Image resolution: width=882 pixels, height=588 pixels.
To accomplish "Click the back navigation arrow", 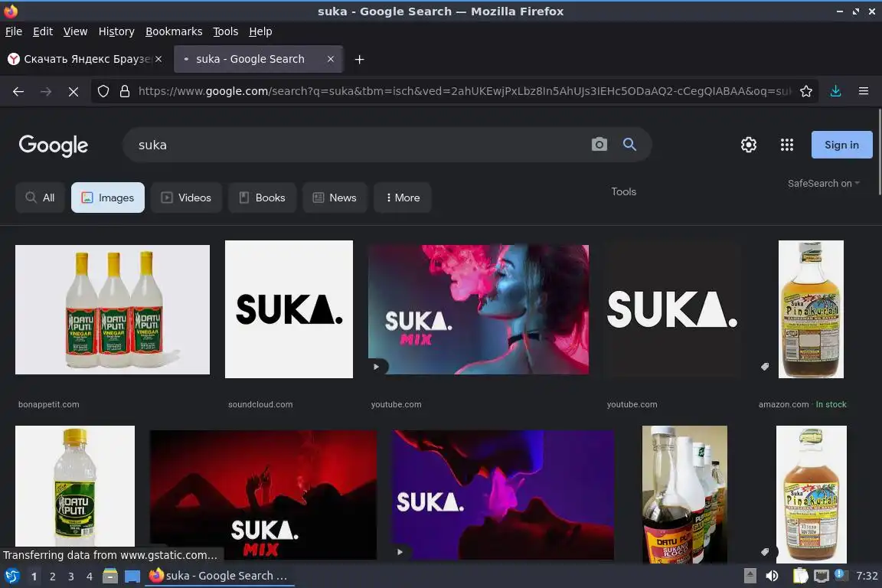I will (x=18, y=91).
